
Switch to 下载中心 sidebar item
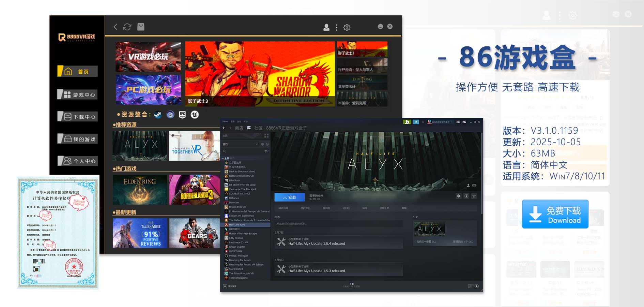(78, 117)
